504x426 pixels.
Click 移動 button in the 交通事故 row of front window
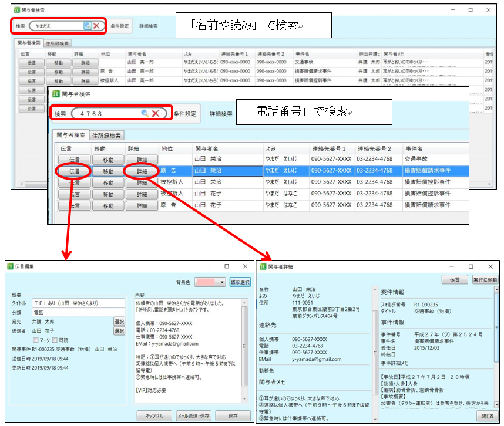click(x=108, y=160)
